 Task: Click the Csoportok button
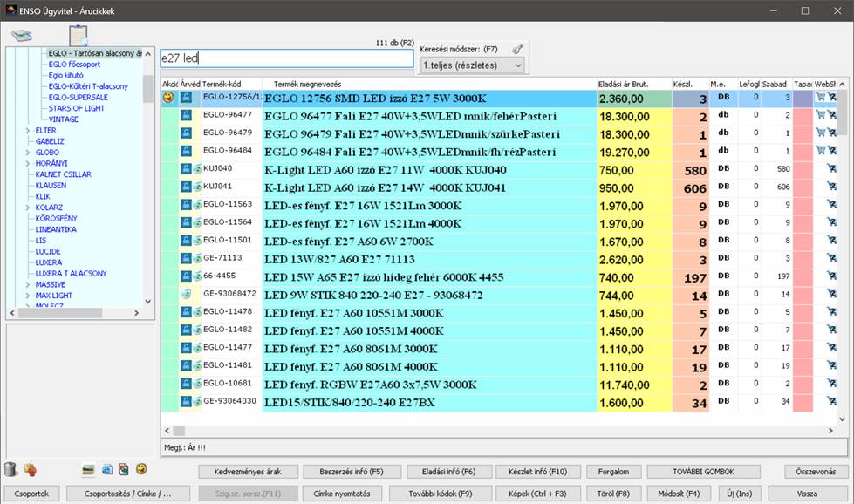coord(31,494)
